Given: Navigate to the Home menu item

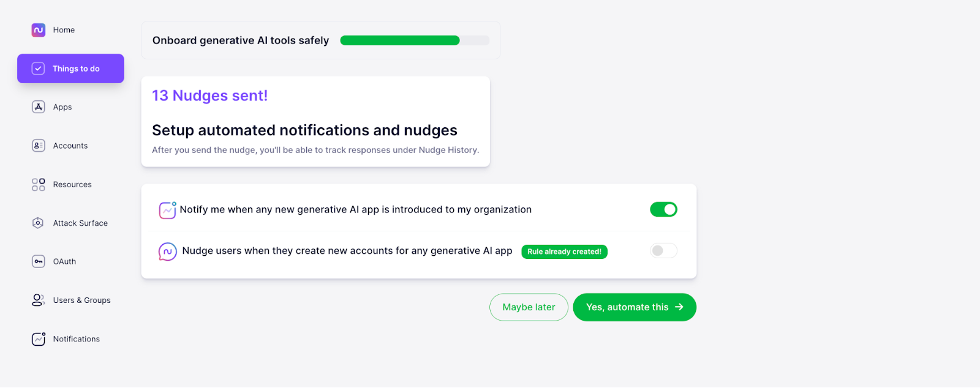Looking at the screenshot, I should click(64, 29).
